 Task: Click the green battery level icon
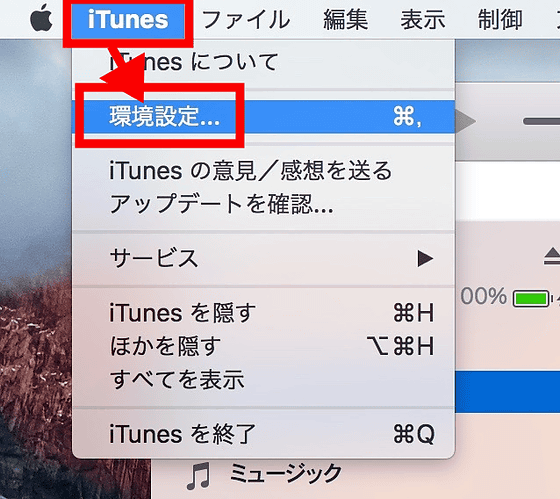pos(531,299)
